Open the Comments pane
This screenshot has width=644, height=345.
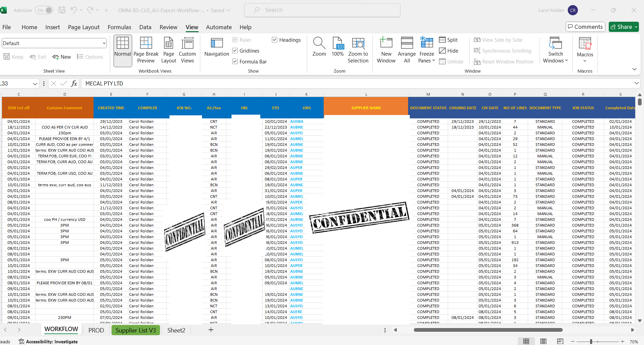[x=585, y=27]
